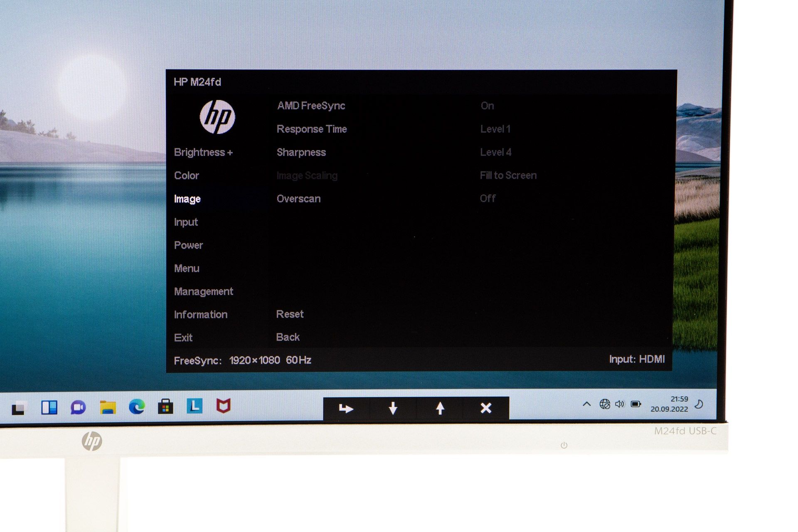The height and width of the screenshot is (532, 798).
Task: Click the Response Time Level 1 value
Action: [x=495, y=129]
